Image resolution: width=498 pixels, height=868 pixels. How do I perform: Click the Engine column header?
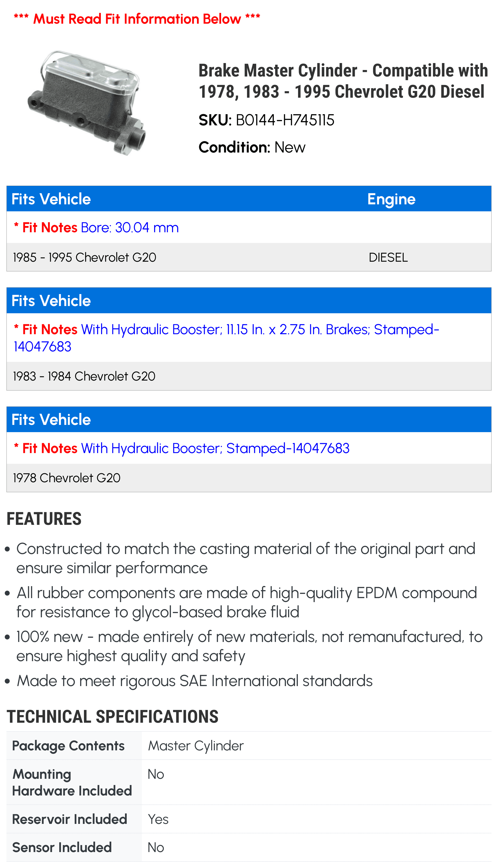point(391,199)
